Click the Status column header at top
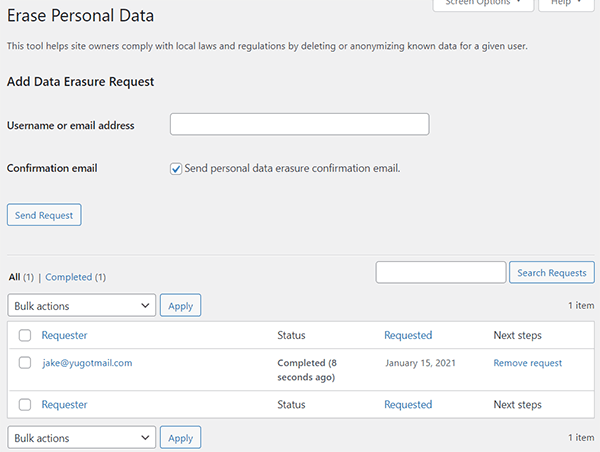 click(x=291, y=335)
